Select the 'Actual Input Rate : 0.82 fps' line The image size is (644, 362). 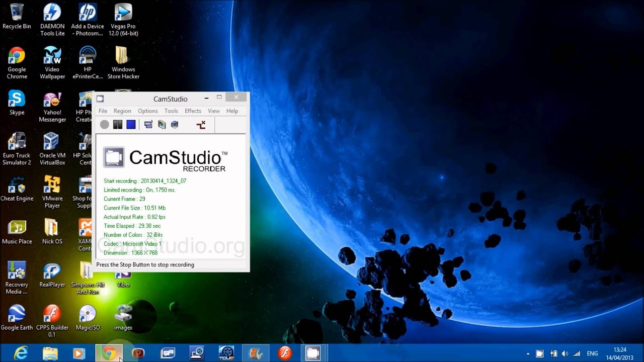click(x=134, y=217)
